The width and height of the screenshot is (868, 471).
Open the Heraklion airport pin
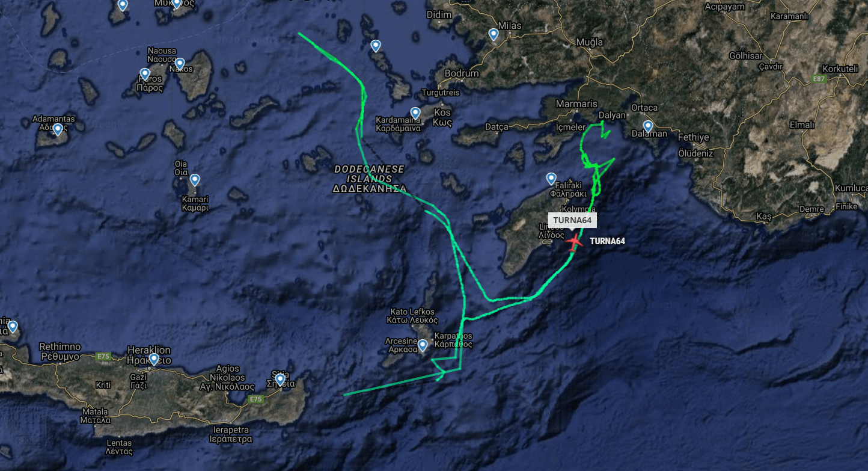(154, 359)
